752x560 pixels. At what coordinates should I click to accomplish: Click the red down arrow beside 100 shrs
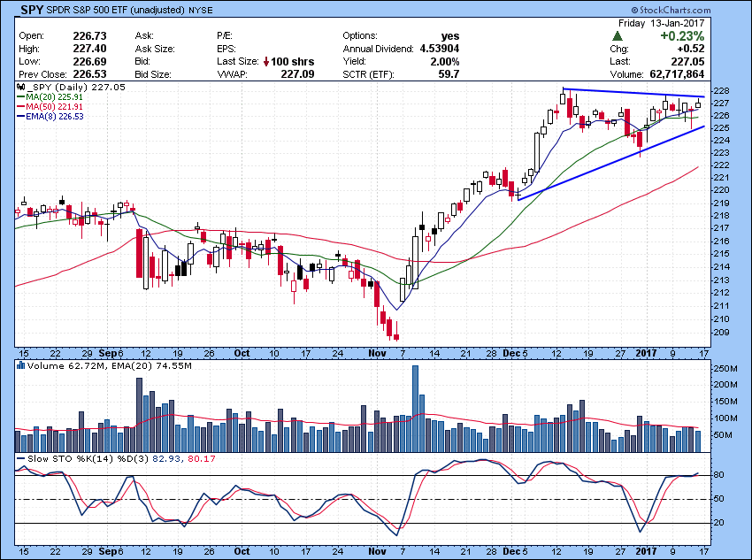point(266,62)
